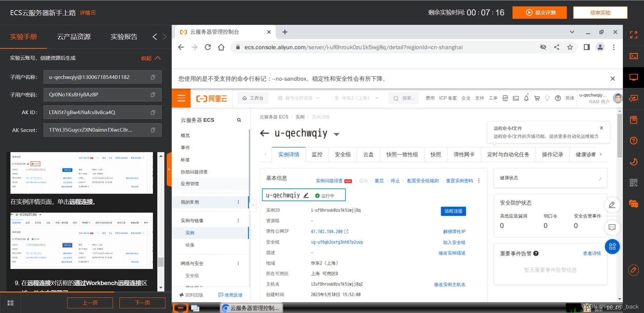Click 提交评测 button
Image resolution: width=644 pixels, height=313 pixels.
539,12
